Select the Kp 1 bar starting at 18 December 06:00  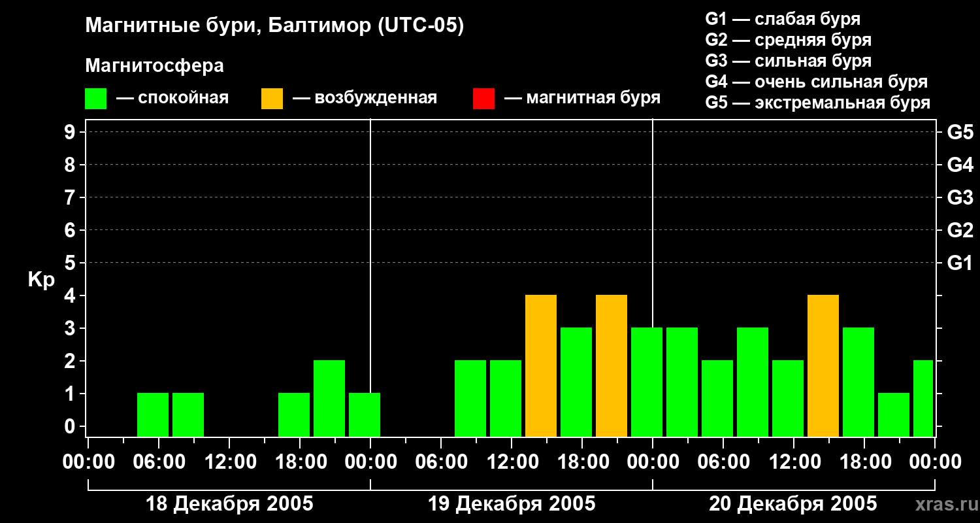[188, 414]
